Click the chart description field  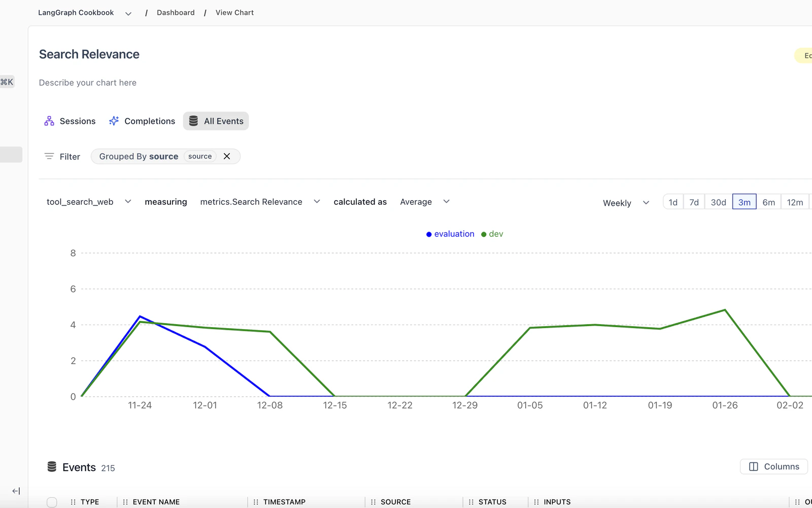[88, 83]
